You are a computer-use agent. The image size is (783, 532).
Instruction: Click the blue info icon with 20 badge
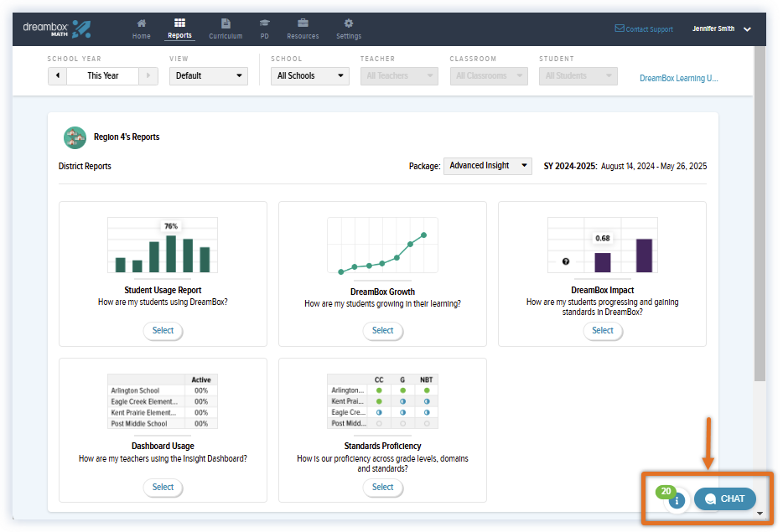(x=677, y=500)
